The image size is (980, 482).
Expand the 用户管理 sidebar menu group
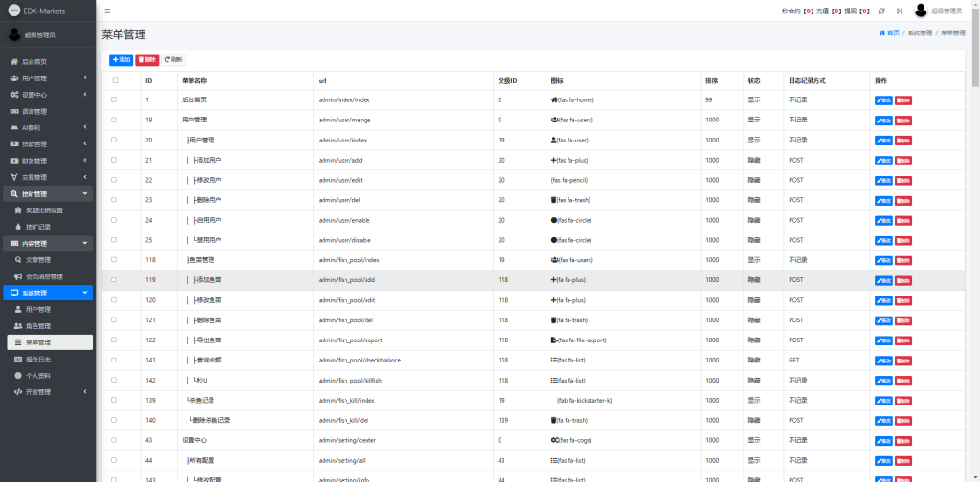coord(48,77)
